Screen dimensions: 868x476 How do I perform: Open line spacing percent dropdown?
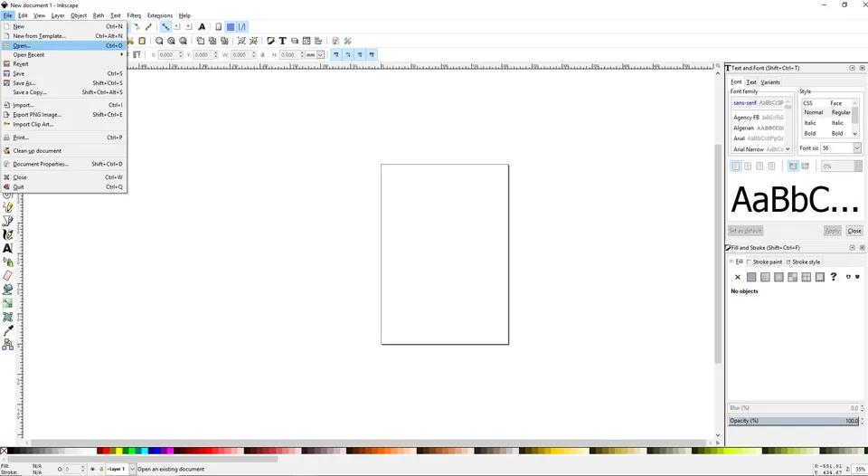tap(858, 167)
